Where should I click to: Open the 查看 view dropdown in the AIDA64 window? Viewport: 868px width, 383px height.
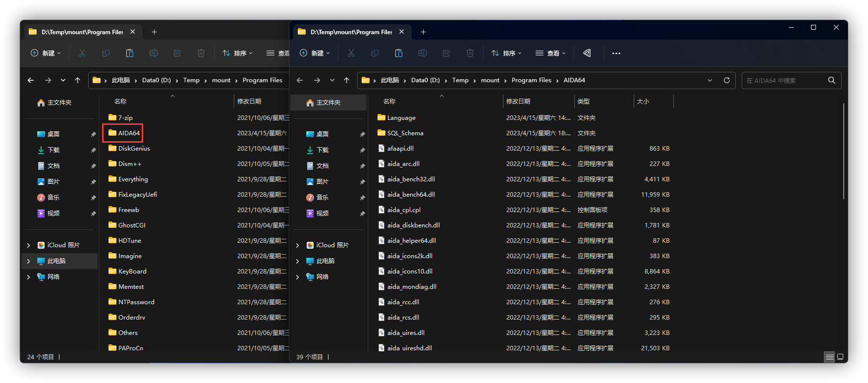[550, 53]
